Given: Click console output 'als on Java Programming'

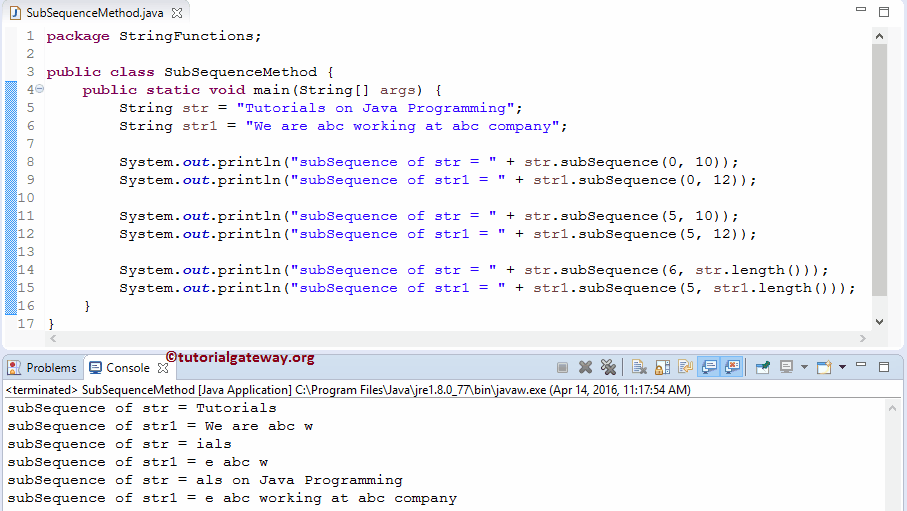Looking at the screenshot, I should pyautogui.click(x=299, y=480).
